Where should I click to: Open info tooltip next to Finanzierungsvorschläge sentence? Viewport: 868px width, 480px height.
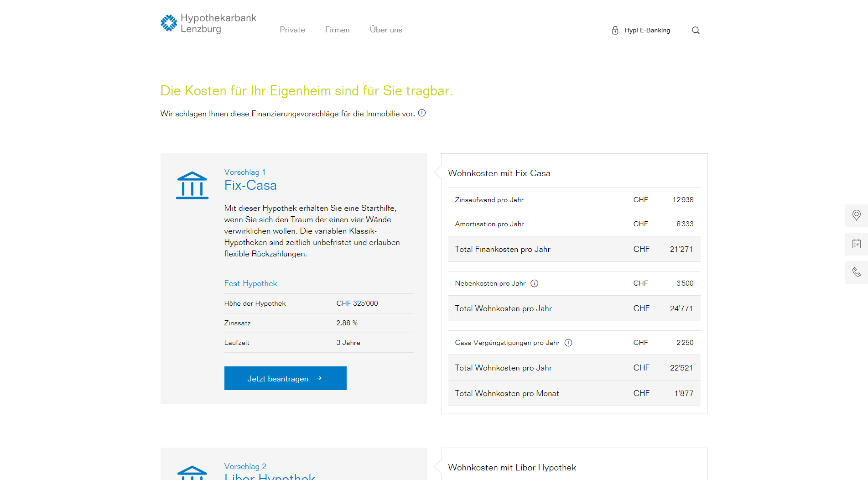click(x=421, y=113)
